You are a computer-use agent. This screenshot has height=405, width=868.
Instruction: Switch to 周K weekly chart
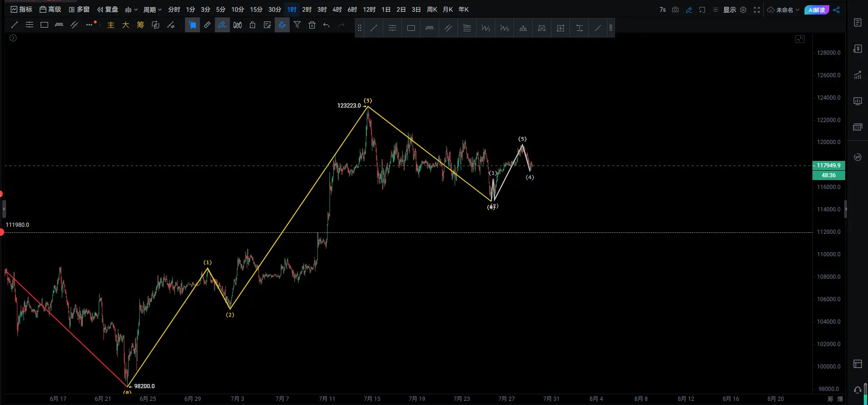(x=432, y=9)
